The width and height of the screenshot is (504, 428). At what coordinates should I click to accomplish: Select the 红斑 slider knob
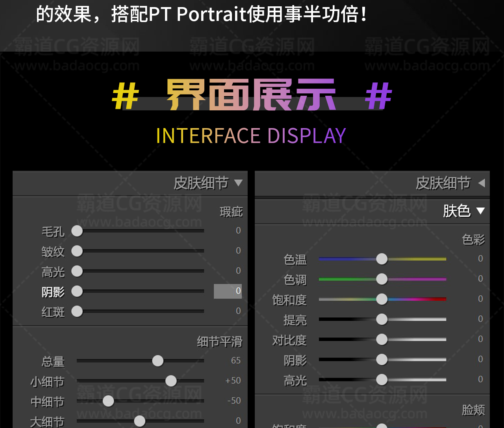coord(77,311)
